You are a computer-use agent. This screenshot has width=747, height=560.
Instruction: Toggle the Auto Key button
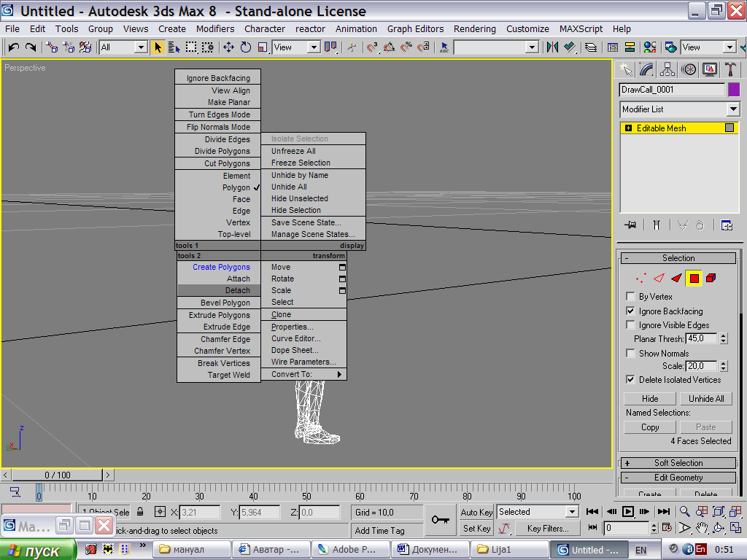point(476,512)
